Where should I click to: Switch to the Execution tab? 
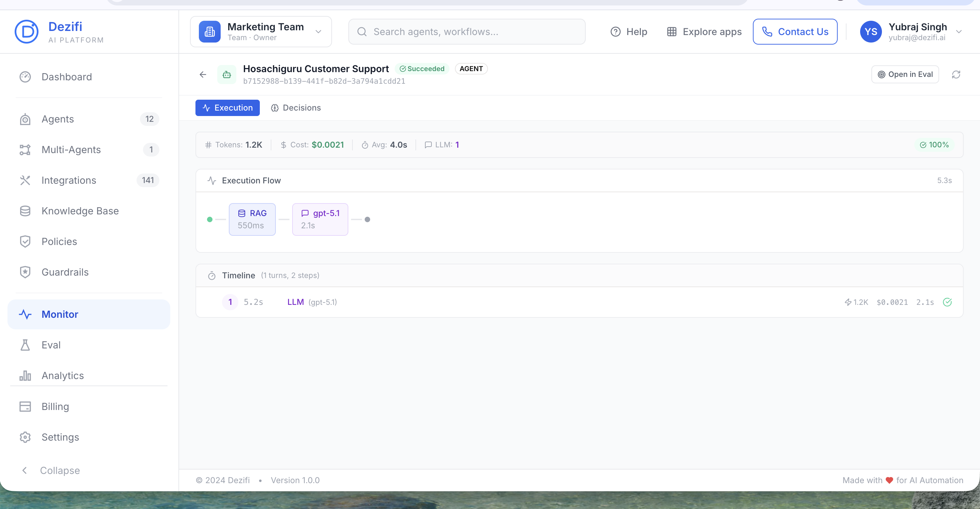click(227, 108)
